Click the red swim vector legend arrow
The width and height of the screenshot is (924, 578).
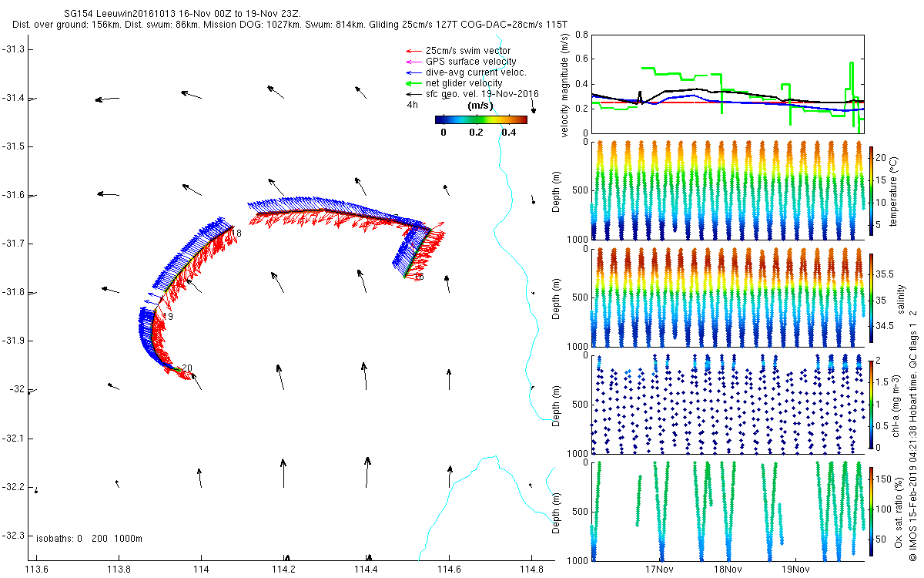412,52
